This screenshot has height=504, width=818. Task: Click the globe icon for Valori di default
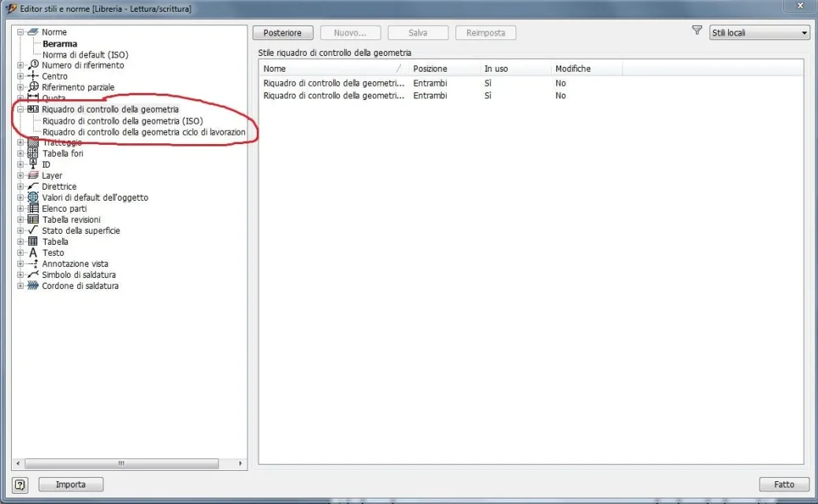33,197
